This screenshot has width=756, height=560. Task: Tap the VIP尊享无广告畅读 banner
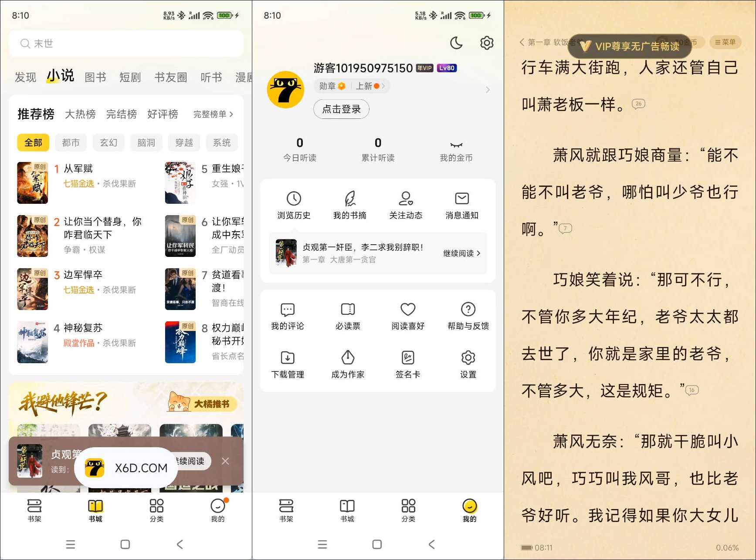(630, 46)
